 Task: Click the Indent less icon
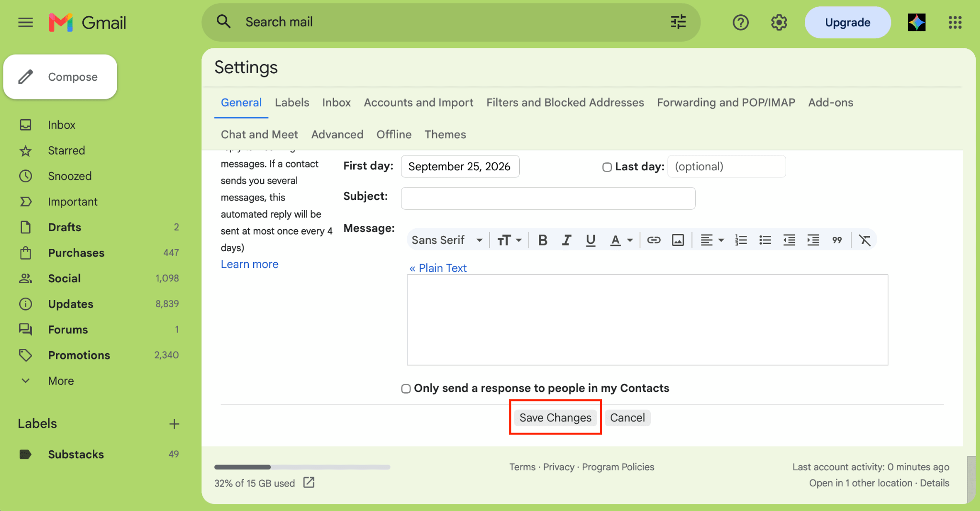point(789,240)
